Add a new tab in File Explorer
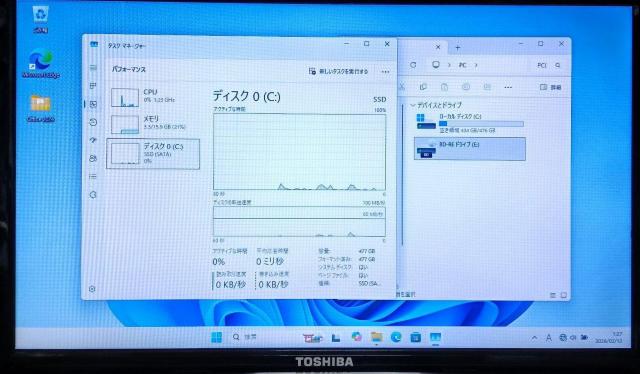 pyautogui.click(x=458, y=48)
